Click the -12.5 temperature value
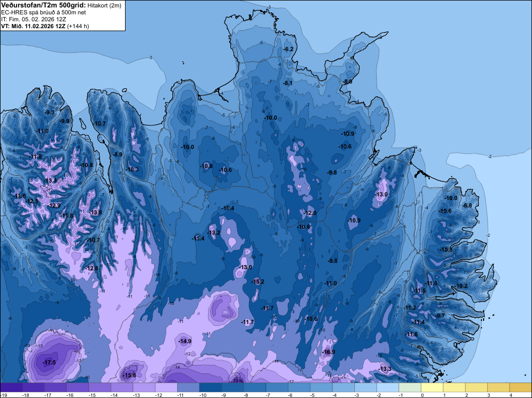The width and height of the screenshot is (532, 398). coord(32,201)
